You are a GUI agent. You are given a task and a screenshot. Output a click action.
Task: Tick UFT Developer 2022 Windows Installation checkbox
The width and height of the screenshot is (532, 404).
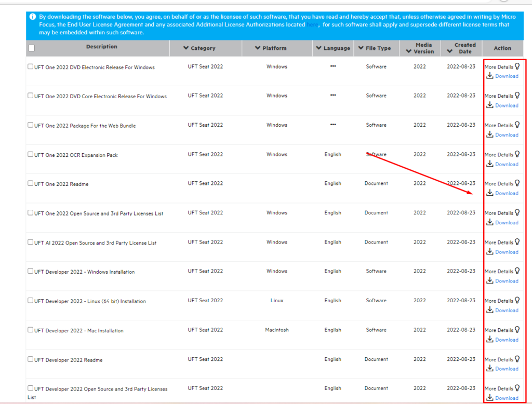pyautogui.click(x=31, y=271)
